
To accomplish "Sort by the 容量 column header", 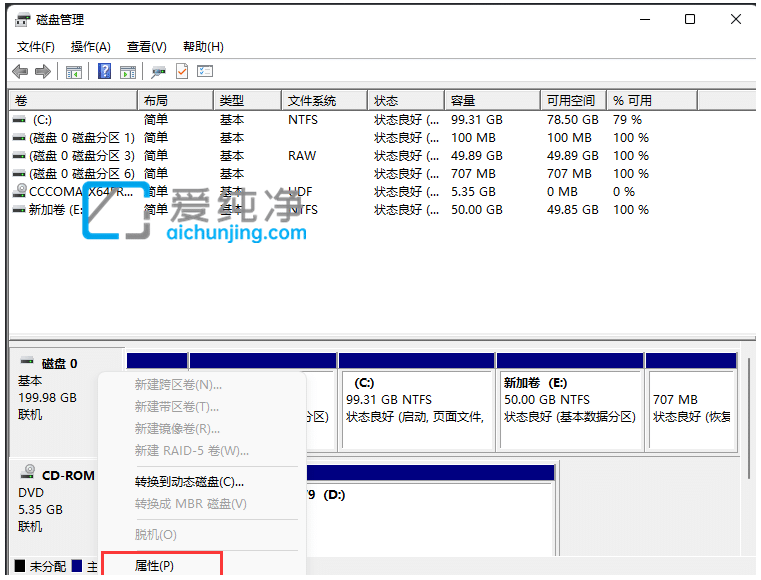I will (x=493, y=100).
